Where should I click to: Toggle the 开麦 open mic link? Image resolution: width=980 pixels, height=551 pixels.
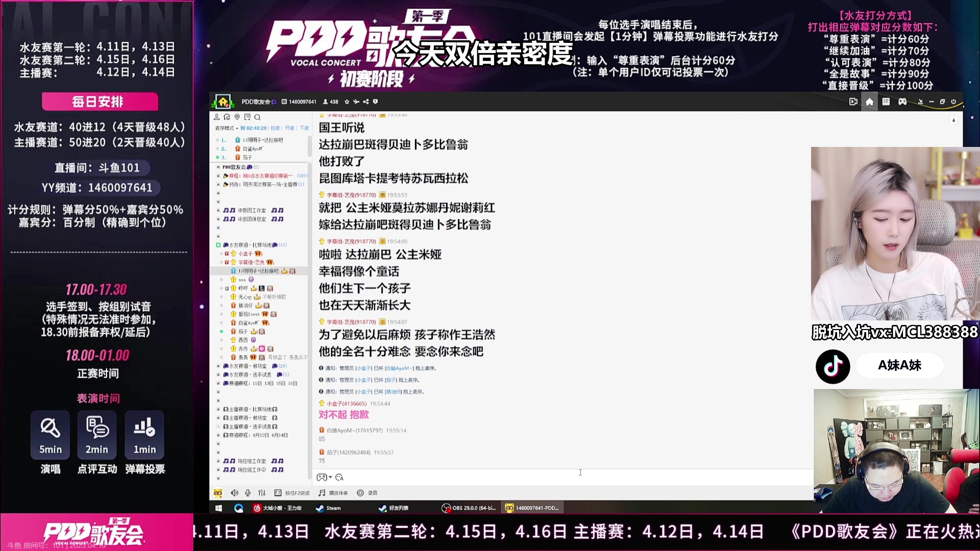289,128
